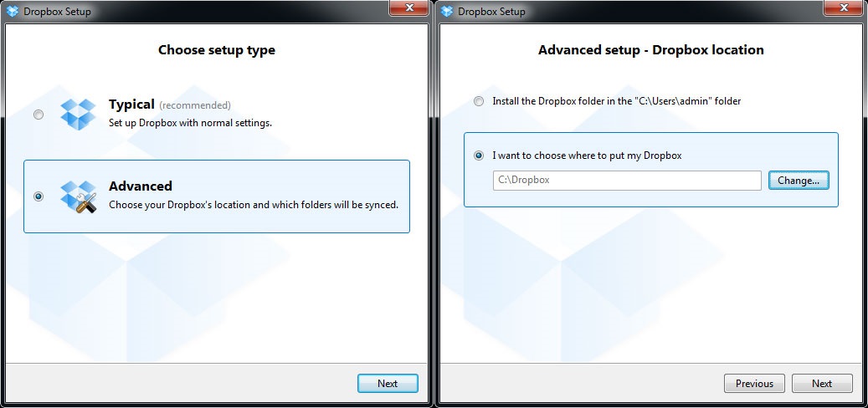This screenshot has width=868, height=408.
Task: Click the '(recommended)' label
Action: (x=195, y=105)
